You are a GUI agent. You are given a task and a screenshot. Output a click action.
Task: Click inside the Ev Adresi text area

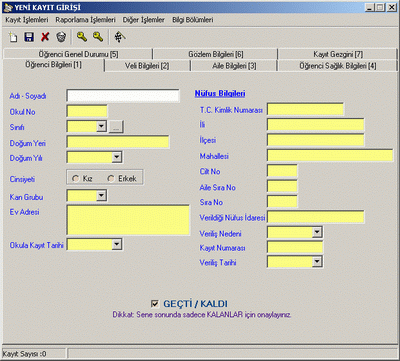click(x=128, y=220)
